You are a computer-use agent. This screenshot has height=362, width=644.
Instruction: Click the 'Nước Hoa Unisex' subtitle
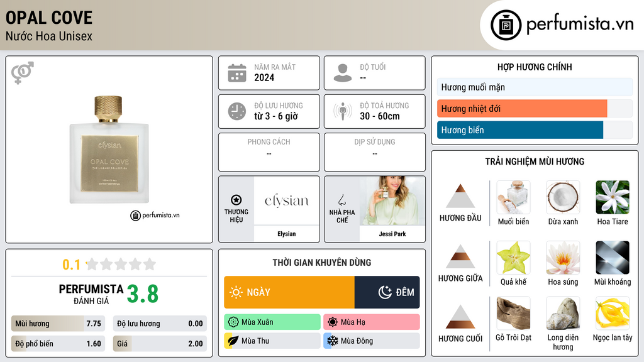(x=49, y=36)
